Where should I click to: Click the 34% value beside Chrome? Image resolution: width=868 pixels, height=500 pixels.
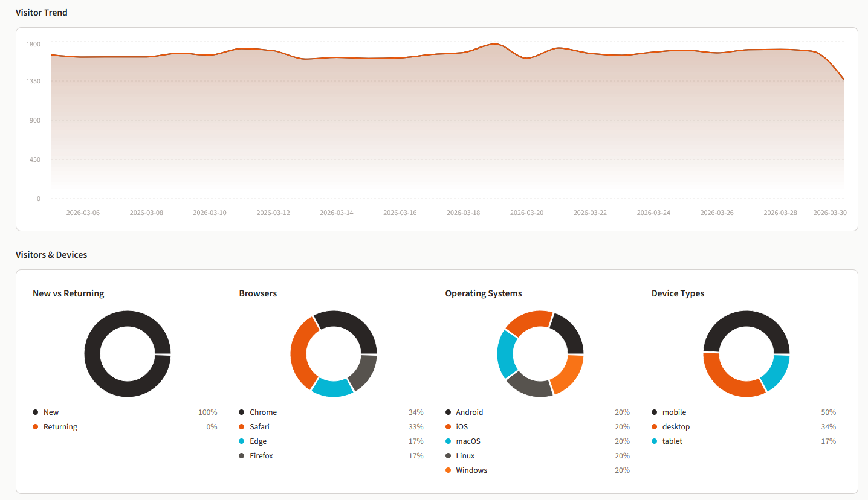pyautogui.click(x=416, y=412)
